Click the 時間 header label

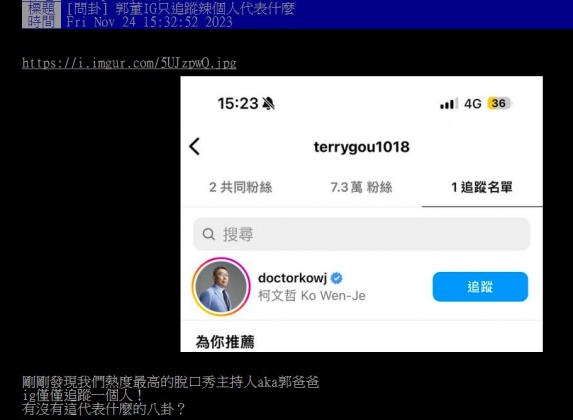pos(41,22)
